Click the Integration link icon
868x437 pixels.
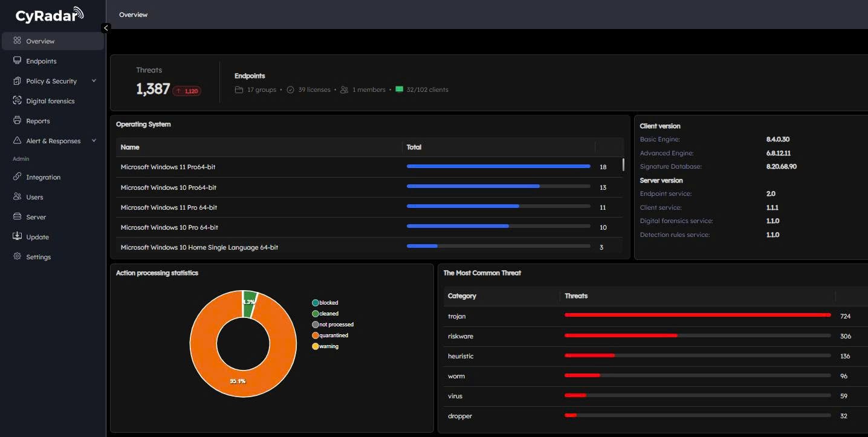point(17,177)
